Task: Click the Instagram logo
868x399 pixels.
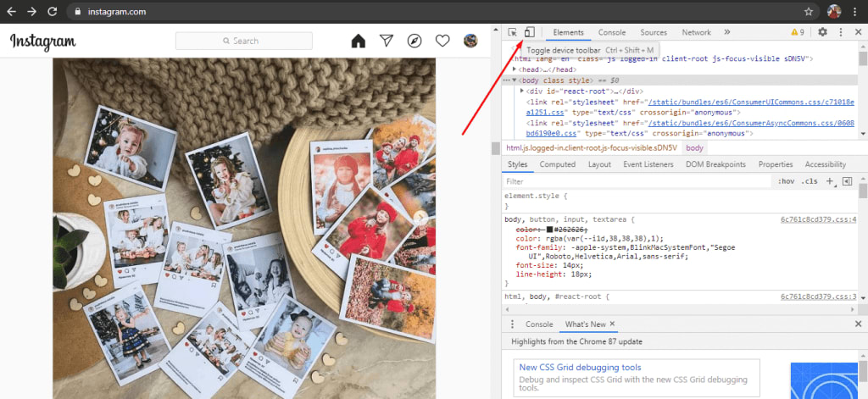Action: coord(43,42)
